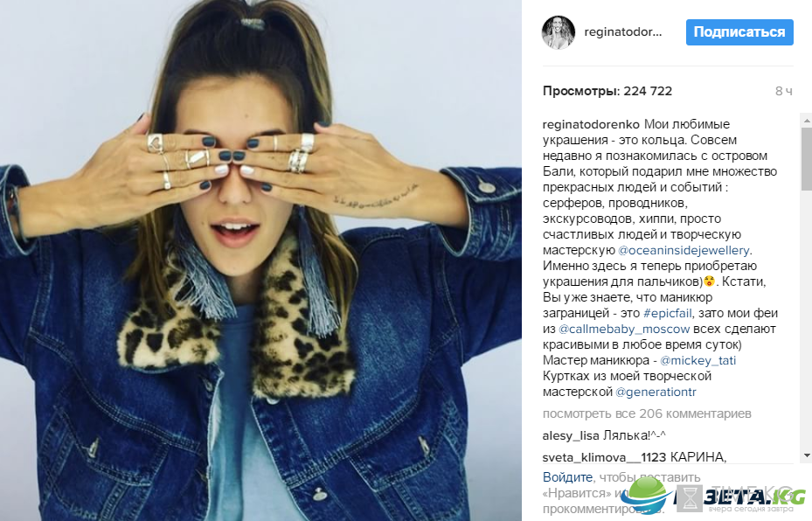The width and height of the screenshot is (812, 521).
Task: Click the Подписаться follow button
Action: click(739, 32)
